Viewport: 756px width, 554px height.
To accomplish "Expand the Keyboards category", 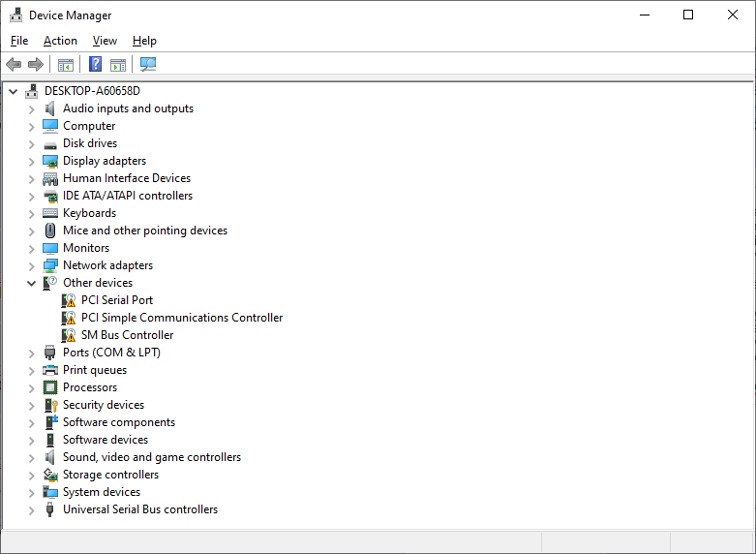I will 32,213.
